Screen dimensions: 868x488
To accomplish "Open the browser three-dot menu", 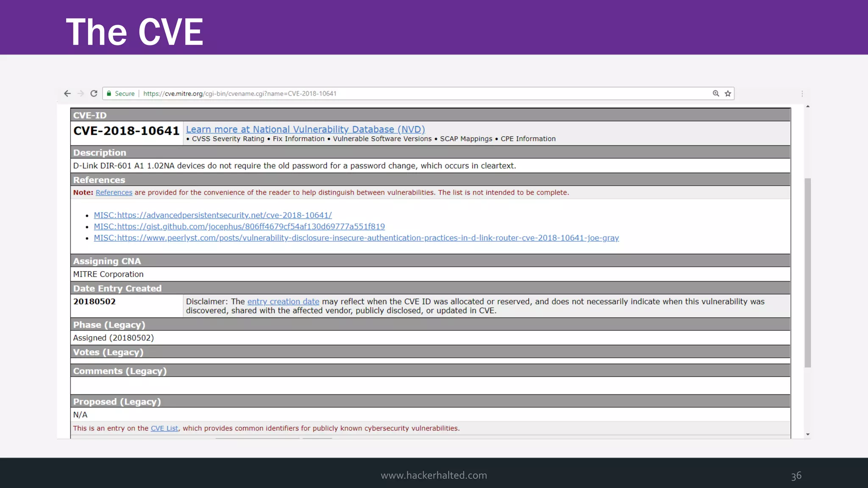I will [802, 94].
